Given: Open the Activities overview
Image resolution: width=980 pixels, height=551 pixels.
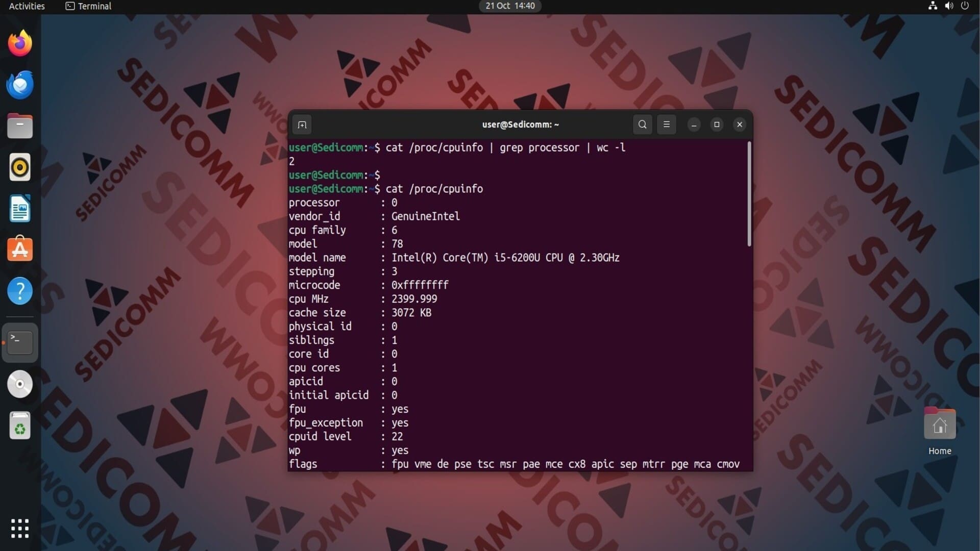Looking at the screenshot, I should click(27, 6).
